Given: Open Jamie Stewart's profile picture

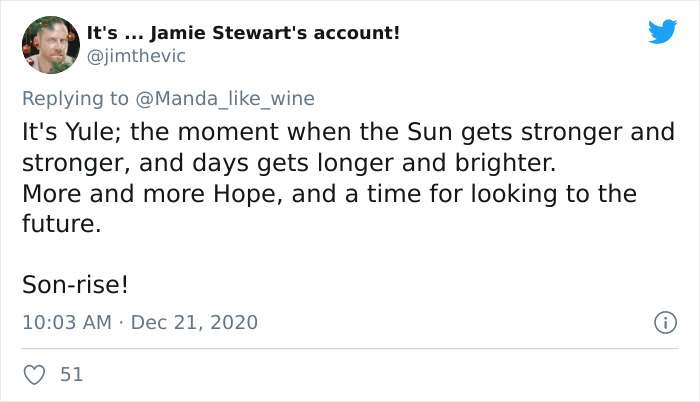Looking at the screenshot, I should [x=51, y=45].
